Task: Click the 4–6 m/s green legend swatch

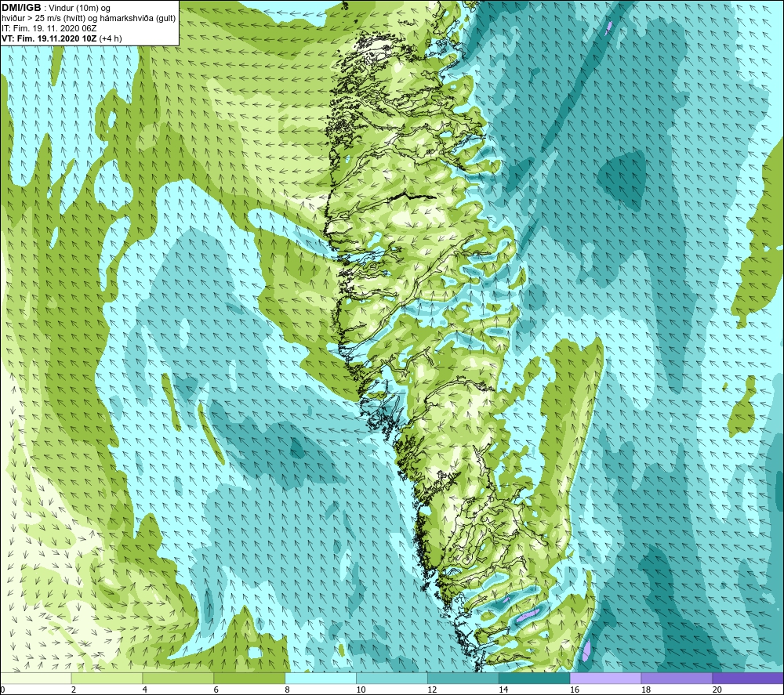Action: tap(178, 678)
